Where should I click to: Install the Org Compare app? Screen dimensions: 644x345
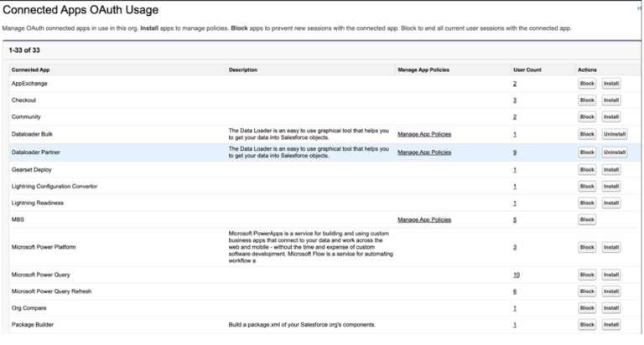[610, 308]
